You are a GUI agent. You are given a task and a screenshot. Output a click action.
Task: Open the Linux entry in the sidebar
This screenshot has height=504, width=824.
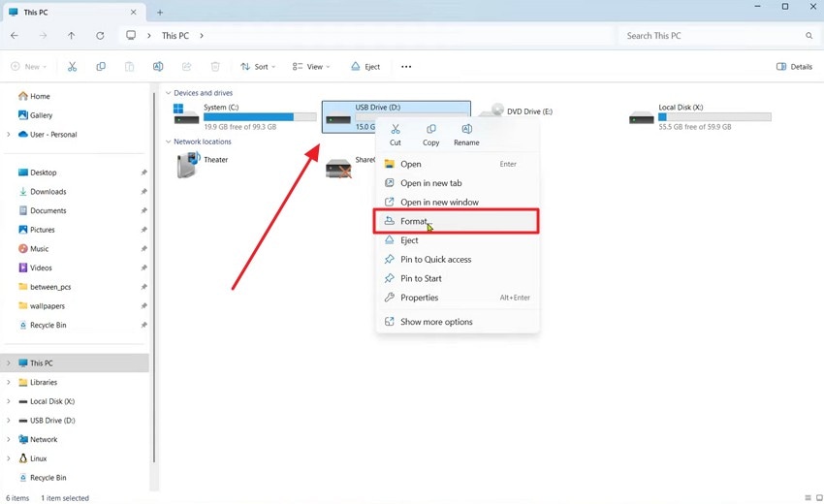pos(39,458)
